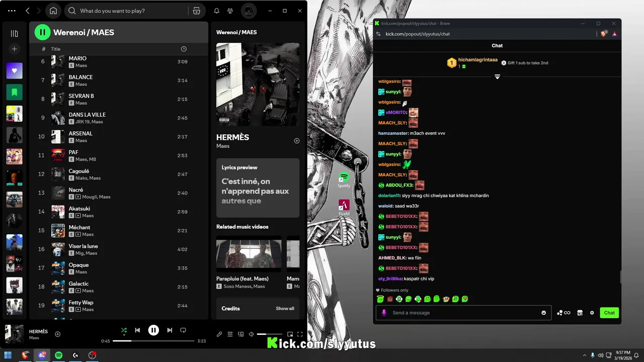Open the Spotify Home page
Image resolution: width=644 pixels, height=362 pixels.
click(x=53, y=11)
